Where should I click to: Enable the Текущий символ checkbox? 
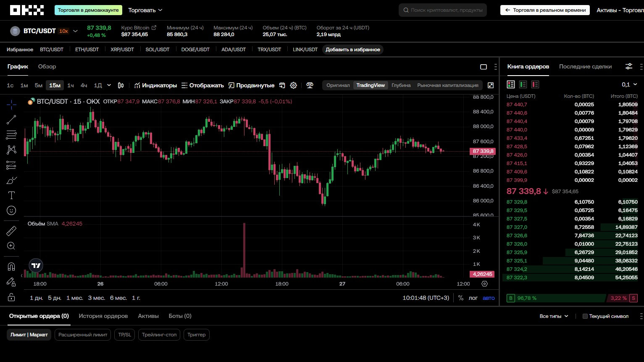tap(585, 316)
